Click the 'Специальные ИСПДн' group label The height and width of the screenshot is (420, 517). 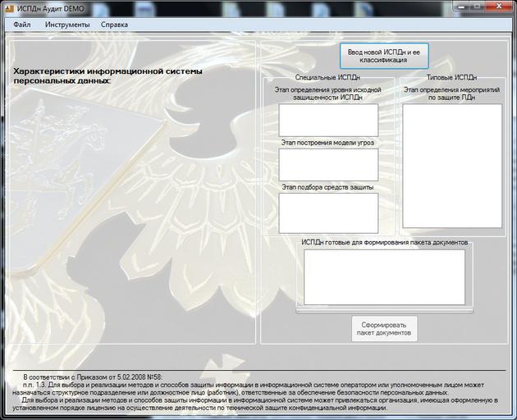pyautogui.click(x=327, y=77)
